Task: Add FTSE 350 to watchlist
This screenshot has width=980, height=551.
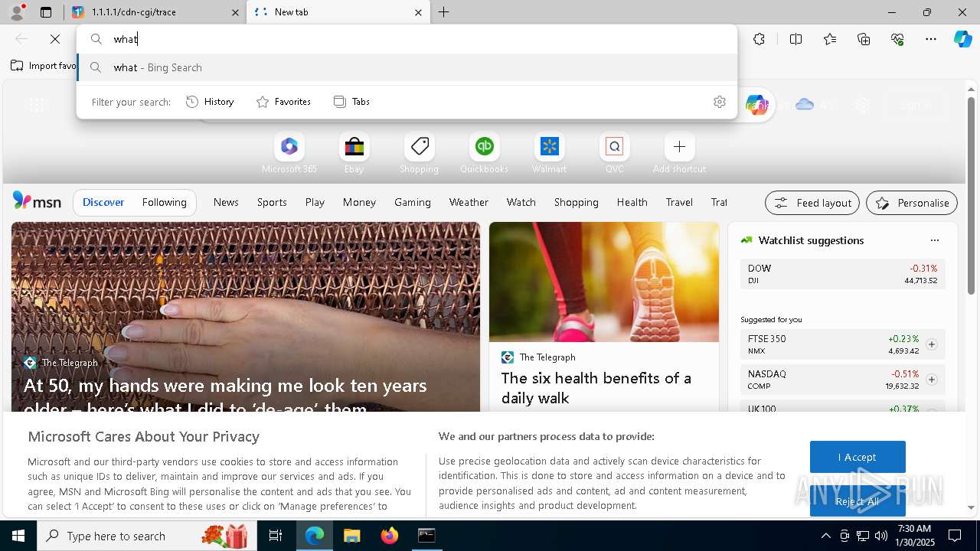Action: (x=931, y=344)
